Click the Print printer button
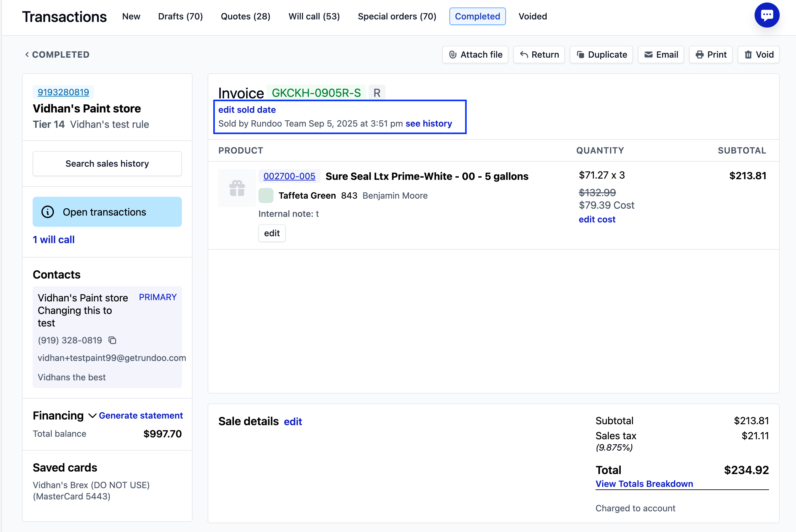Image resolution: width=796 pixels, height=532 pixels. tap(710, 55)
